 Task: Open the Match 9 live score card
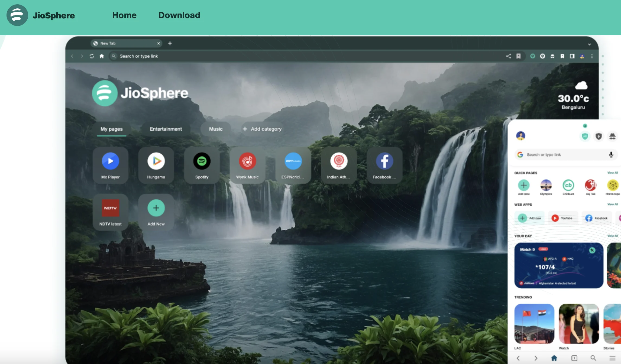559,265
